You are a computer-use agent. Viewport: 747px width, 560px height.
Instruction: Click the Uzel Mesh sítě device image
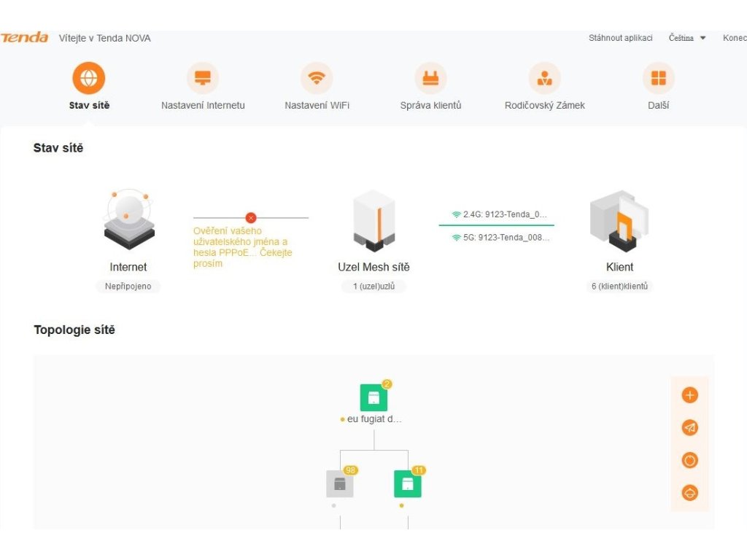pos(374,221)
